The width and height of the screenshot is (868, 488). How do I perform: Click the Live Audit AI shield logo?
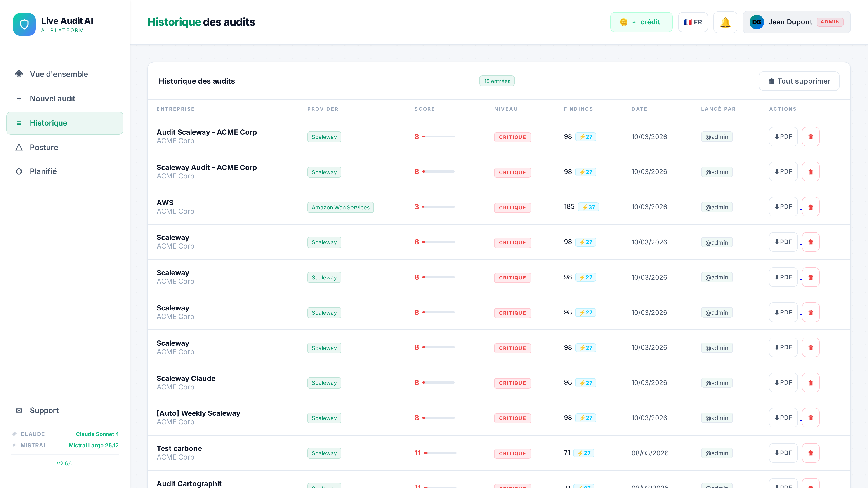click(24, 24)
